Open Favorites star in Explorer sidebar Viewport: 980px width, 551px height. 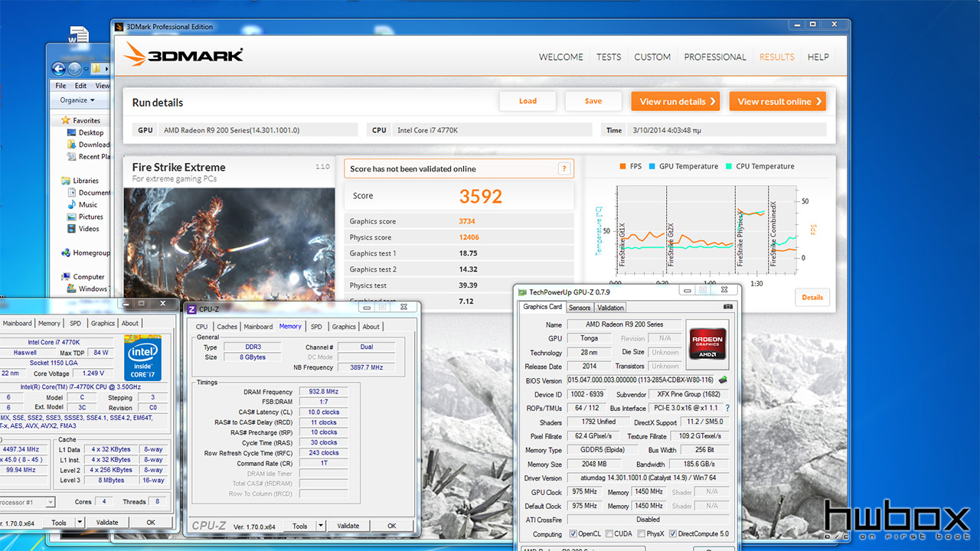pyautogui.click(x=65, y=120)
